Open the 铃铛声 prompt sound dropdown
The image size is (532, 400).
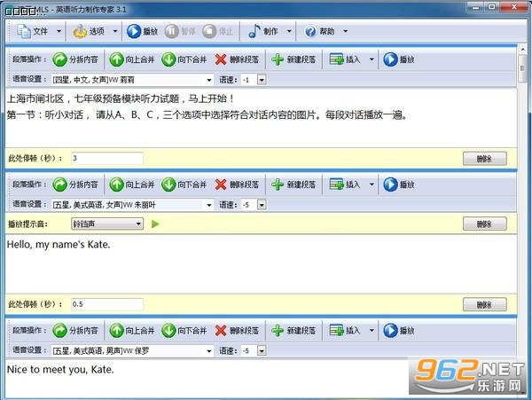click(x=107, y=224)
